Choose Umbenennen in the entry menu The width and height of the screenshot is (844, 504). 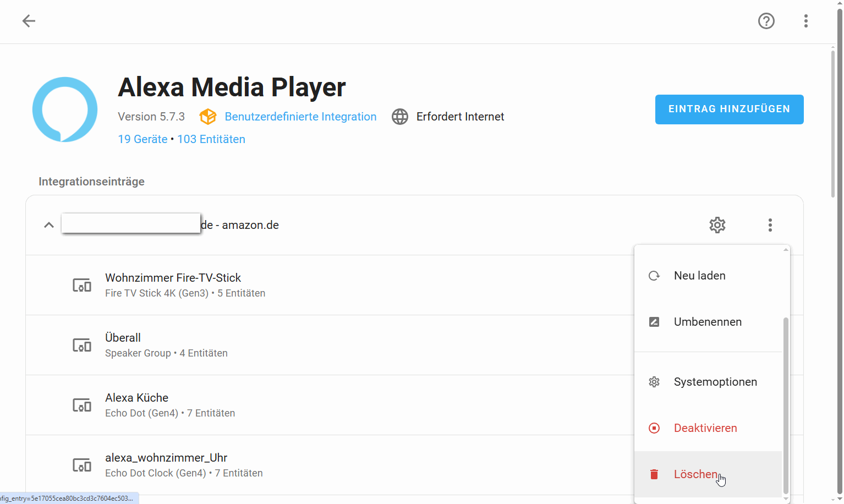click(708, 322)
